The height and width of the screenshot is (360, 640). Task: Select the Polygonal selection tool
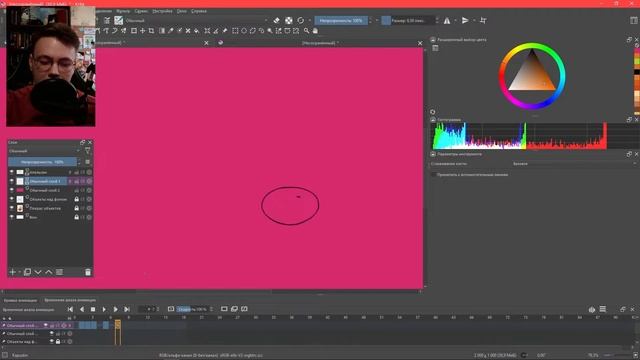point(253,31)
